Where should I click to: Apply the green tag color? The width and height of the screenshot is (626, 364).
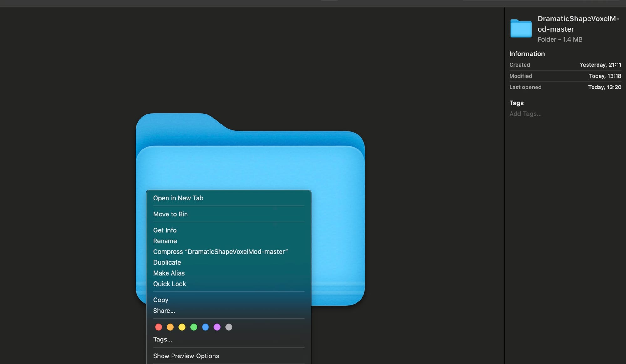click(194, 327)
